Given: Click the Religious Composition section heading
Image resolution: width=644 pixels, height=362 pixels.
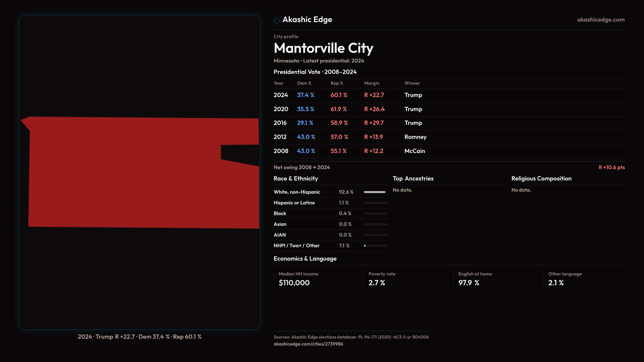Looking at the screenshot, I should (541, 179).
